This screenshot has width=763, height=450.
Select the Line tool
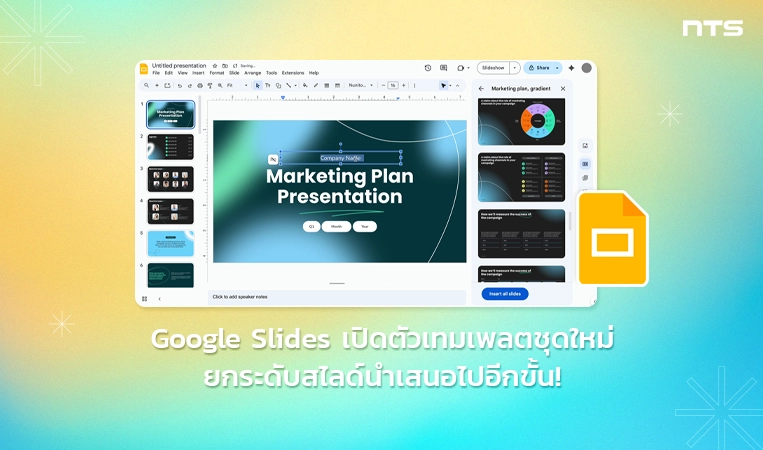pos(289,86)
